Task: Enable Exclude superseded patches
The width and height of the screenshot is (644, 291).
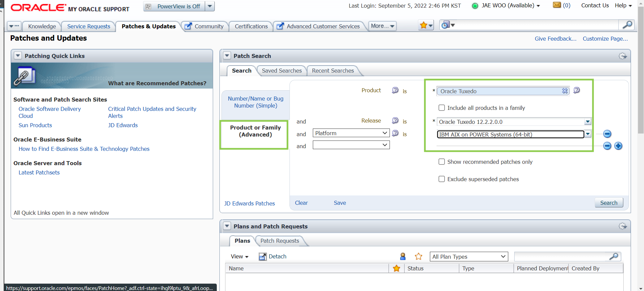Action: (x=442, y=179)
